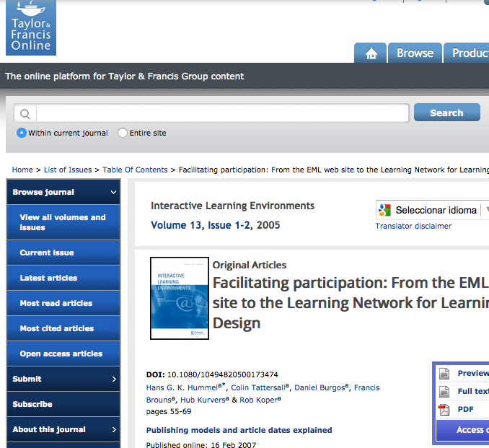Switch to the Browse tab
Screen dimensions: 489x448
pos(415,53)
